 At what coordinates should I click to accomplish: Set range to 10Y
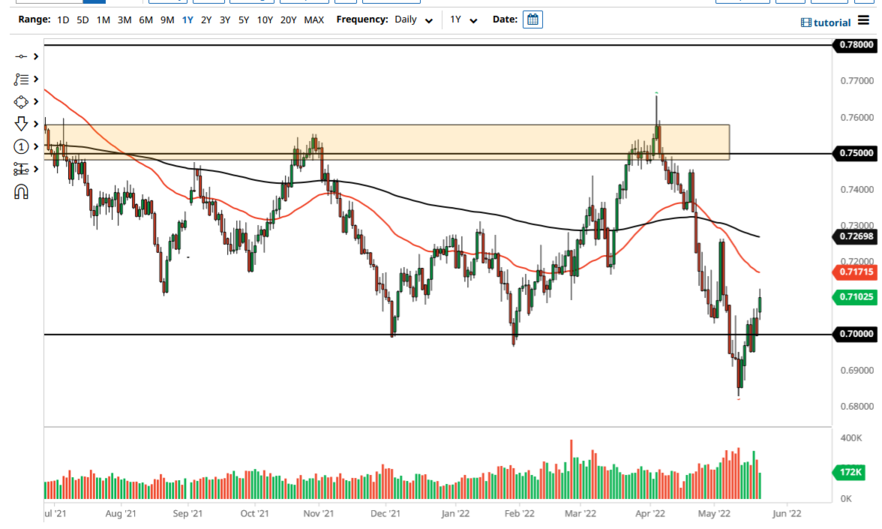pyautogui.click(x=265, y=20)
